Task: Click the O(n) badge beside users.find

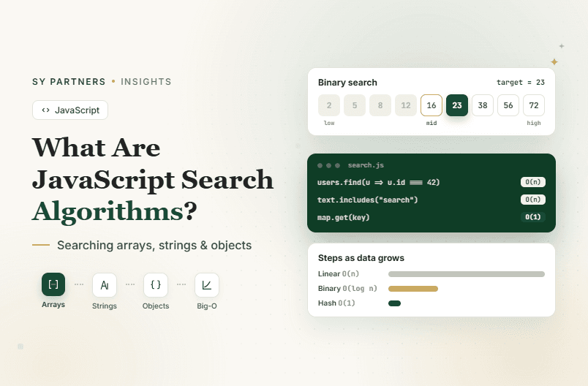Action: coord(533,182)
